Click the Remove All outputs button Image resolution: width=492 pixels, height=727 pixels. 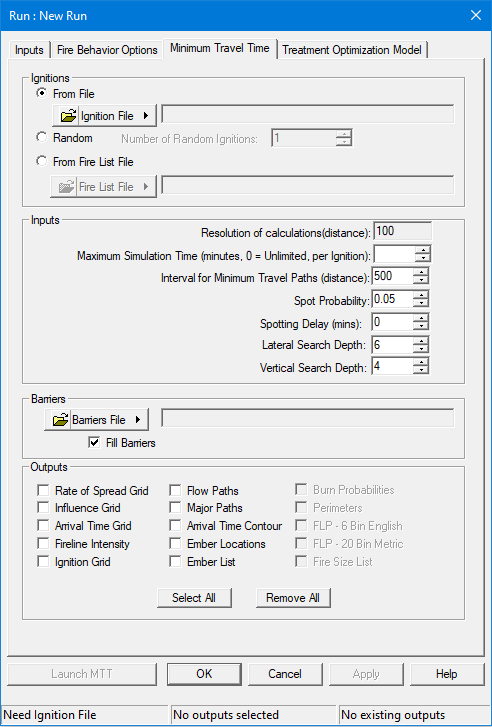tap(293, 598)
